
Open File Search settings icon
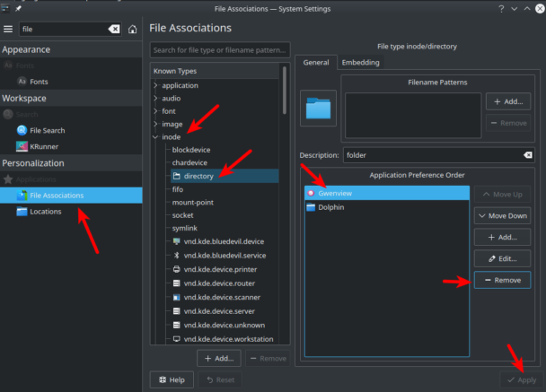tap(22, 130)
